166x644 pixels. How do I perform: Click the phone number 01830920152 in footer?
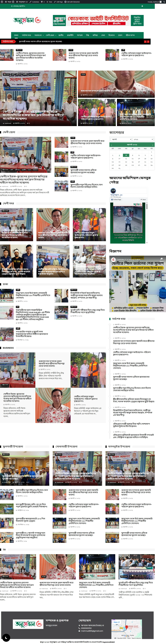click(x=86, y=628)
